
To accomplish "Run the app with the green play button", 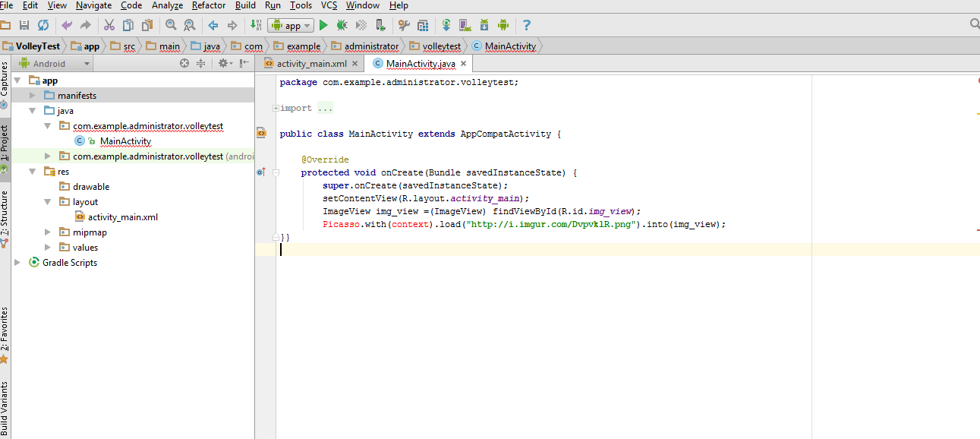I will pos(323,25).
